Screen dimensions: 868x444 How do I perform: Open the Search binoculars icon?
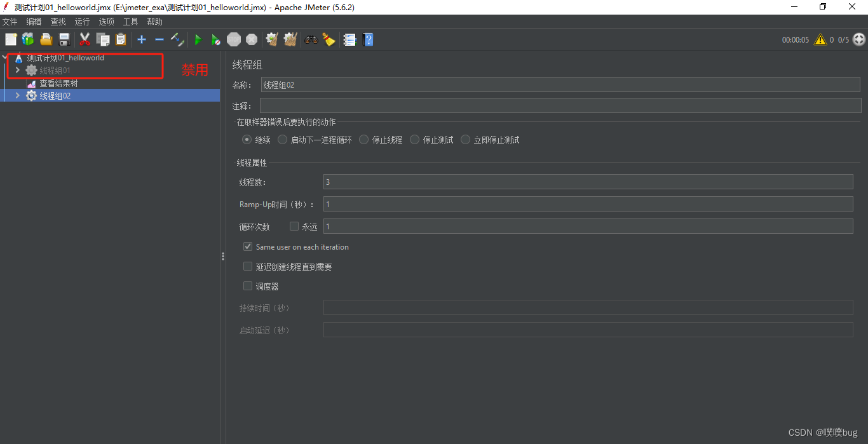click(x=311, y=39)
